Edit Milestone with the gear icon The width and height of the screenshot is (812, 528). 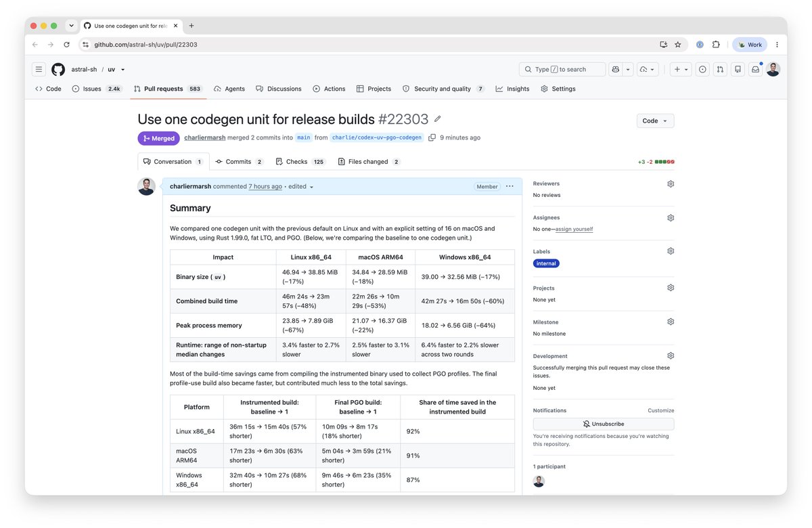click(x=671, y=322)
